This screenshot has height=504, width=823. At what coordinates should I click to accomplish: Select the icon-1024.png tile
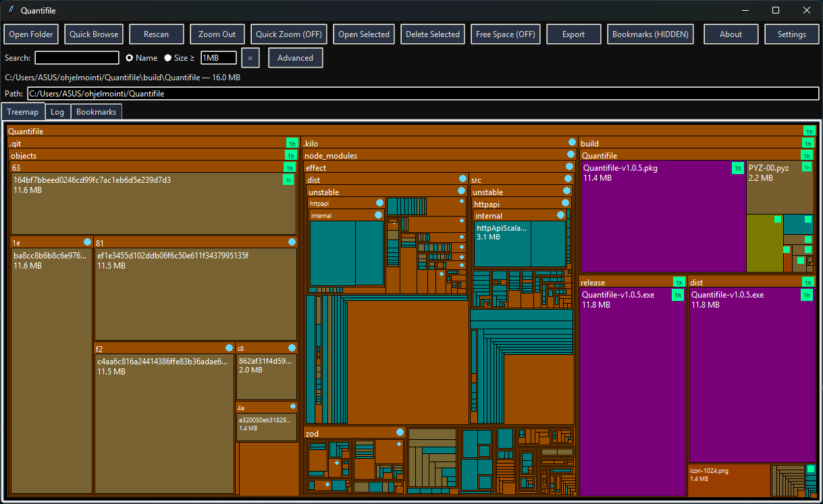729,480
